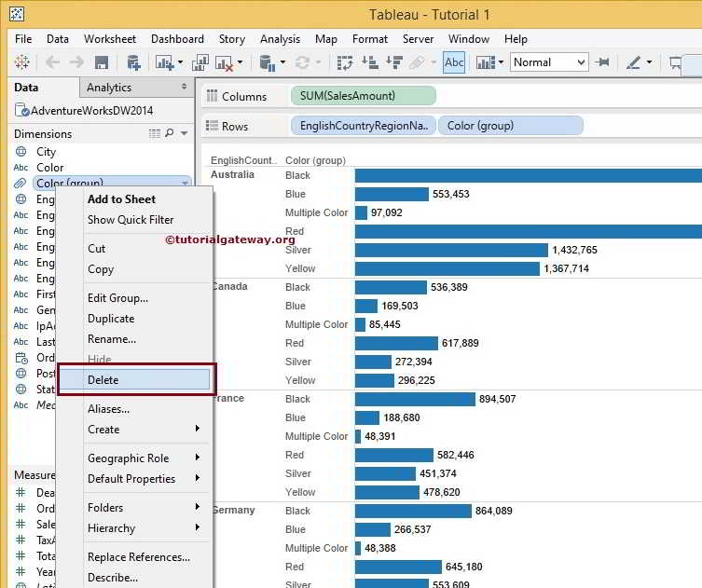Click the Sort descending toolbar icon
Image resolution: width=702 pixels, height=588 pixels.
pos(393,62)
